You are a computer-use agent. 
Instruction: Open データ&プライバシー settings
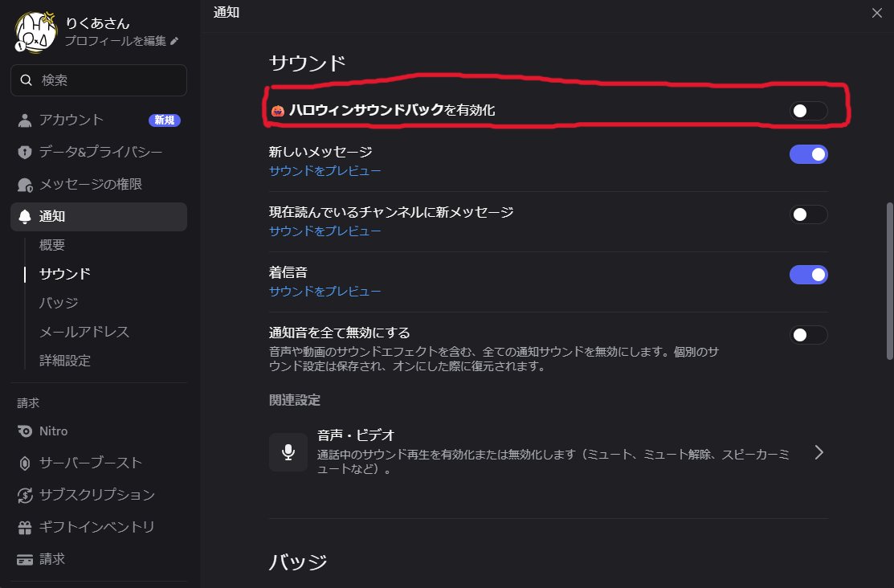(99, 153)
